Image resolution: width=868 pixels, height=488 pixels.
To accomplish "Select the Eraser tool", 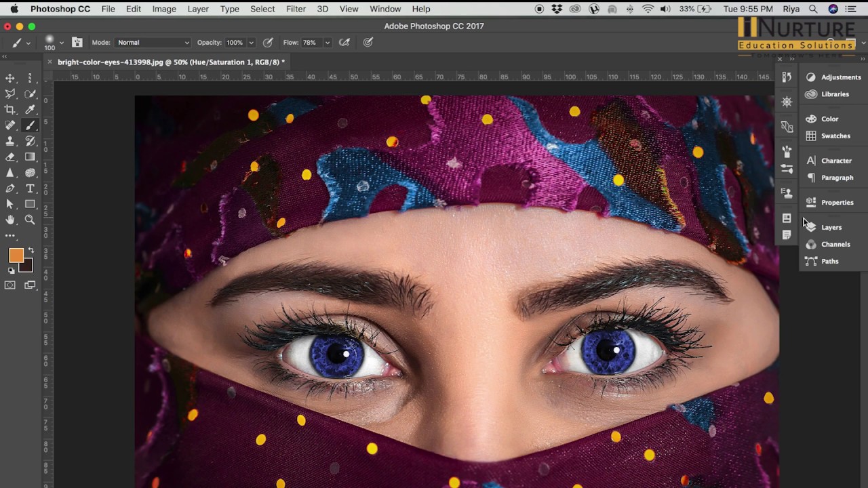I will pyautogui.click(x=10, y=157).
